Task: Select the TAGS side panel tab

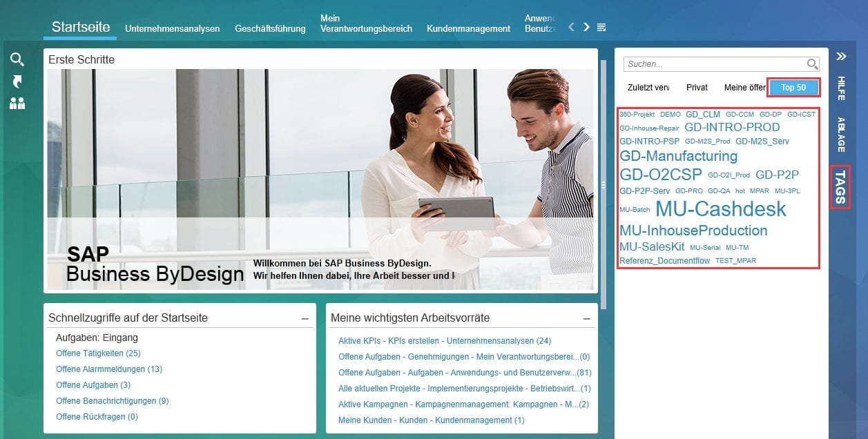Action: (x=840, y=187)
